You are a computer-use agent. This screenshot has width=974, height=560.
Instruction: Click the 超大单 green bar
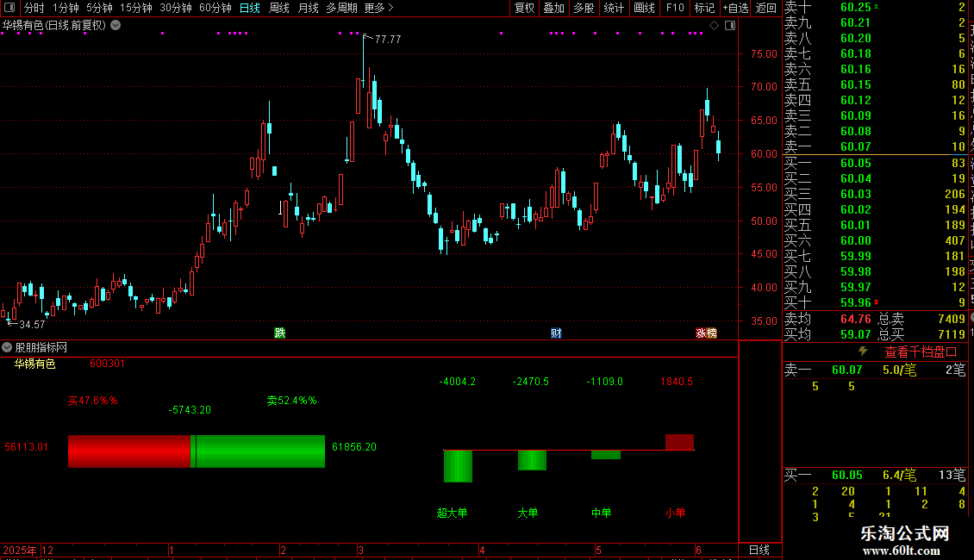point(458,466)
